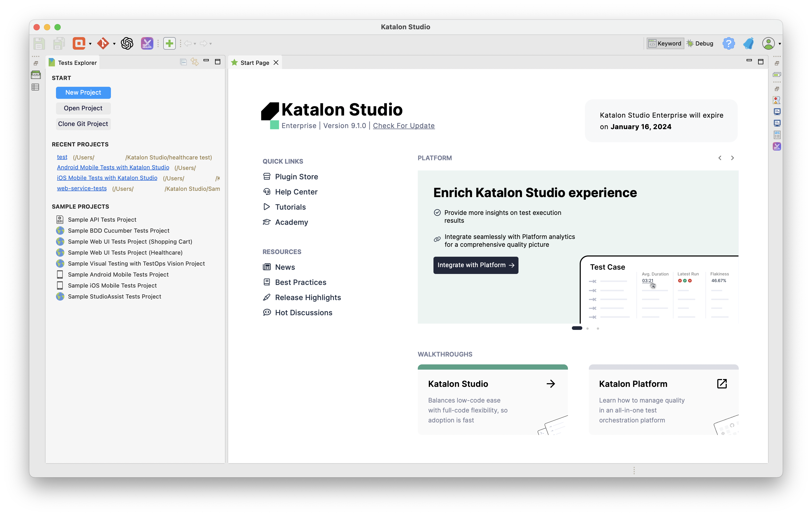
Task: Click the green plus add icon
Action: [169, 43]
